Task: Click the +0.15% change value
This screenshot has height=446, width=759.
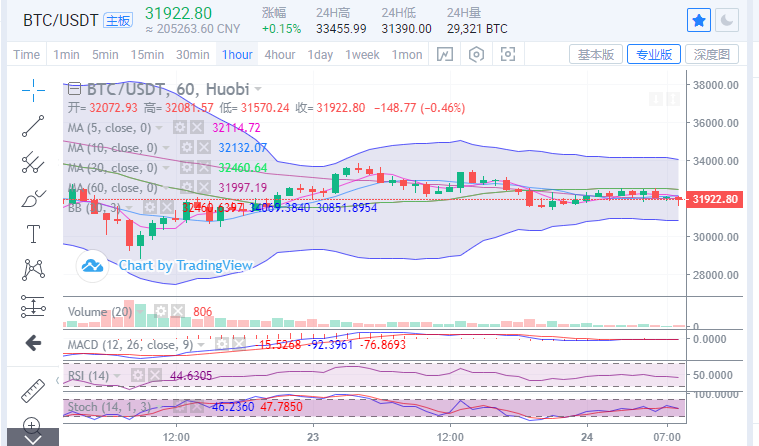Action: click(281, 29)
